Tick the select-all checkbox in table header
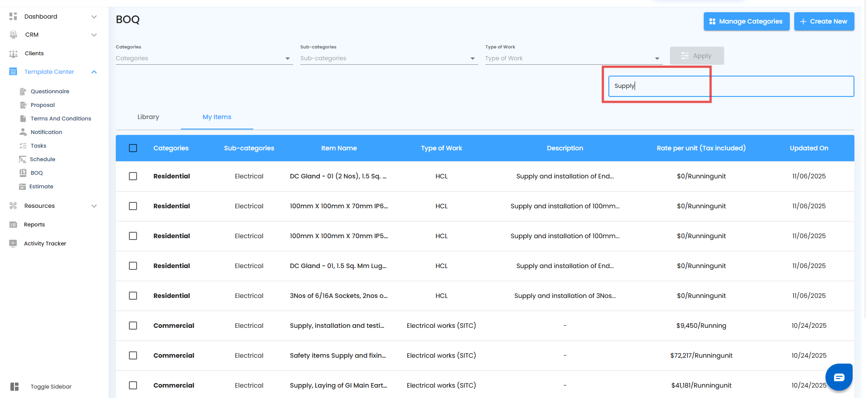This screenshot has height=398, width=868. [x=133, y=148]
